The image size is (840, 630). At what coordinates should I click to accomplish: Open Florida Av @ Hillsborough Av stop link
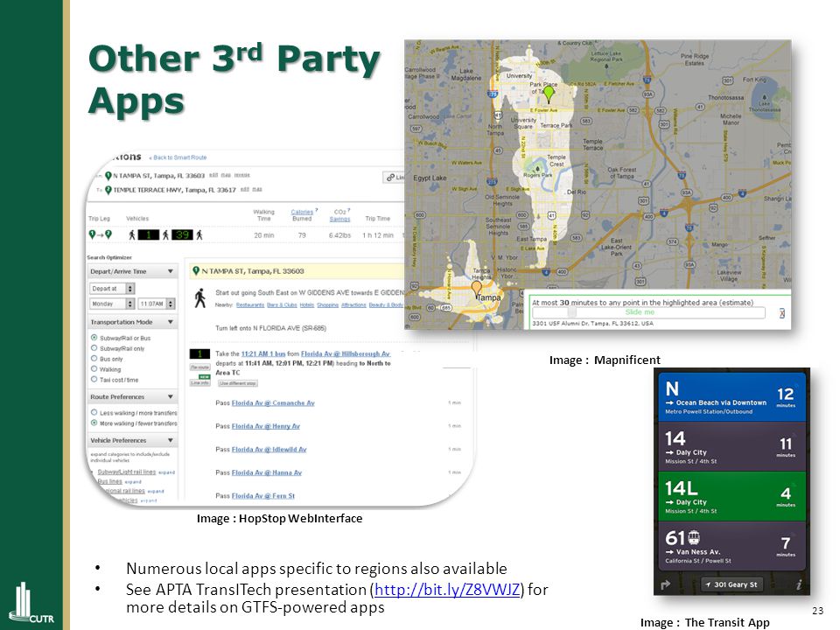coord(346,353)
